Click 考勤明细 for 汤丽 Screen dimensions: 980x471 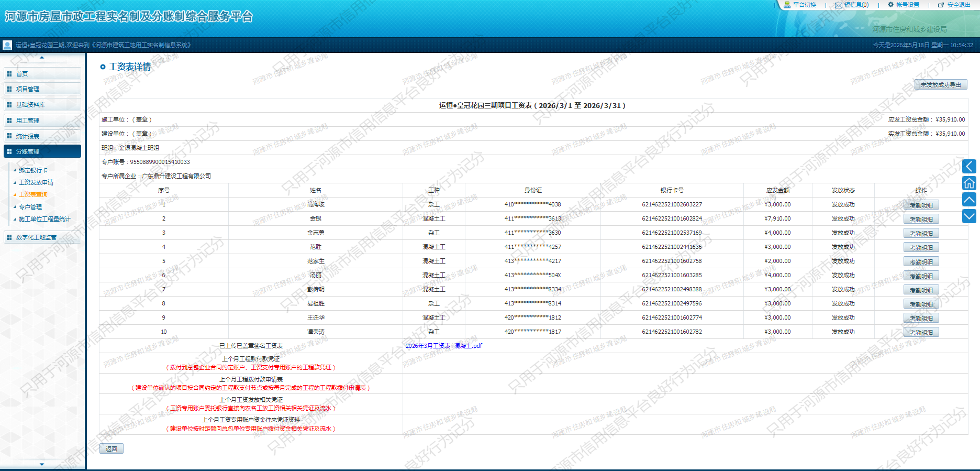921,276
